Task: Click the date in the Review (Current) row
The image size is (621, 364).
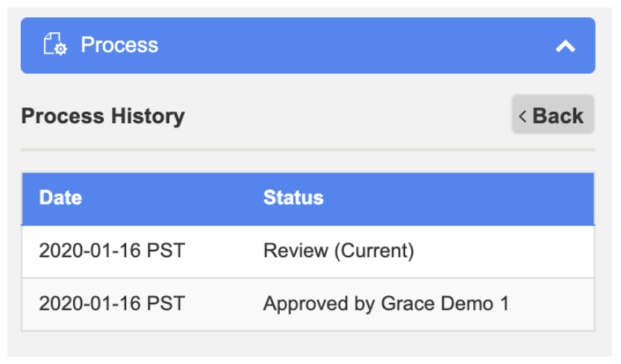Action: coord(111,251)
